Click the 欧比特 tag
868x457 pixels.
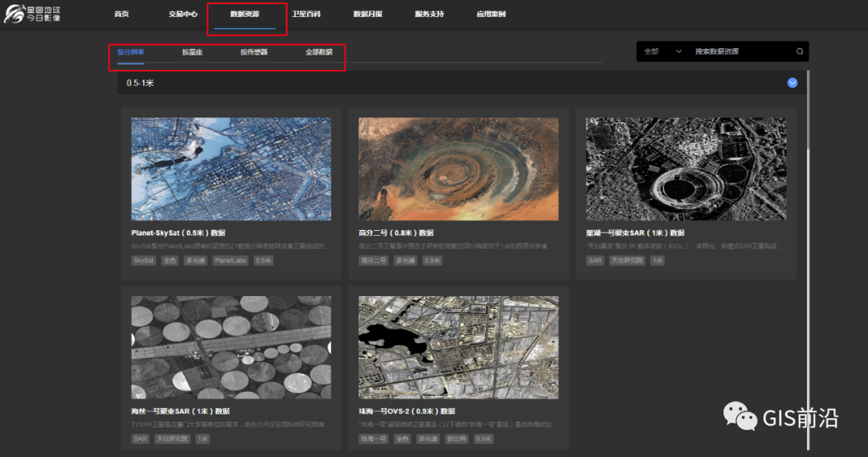click(457, 438)
